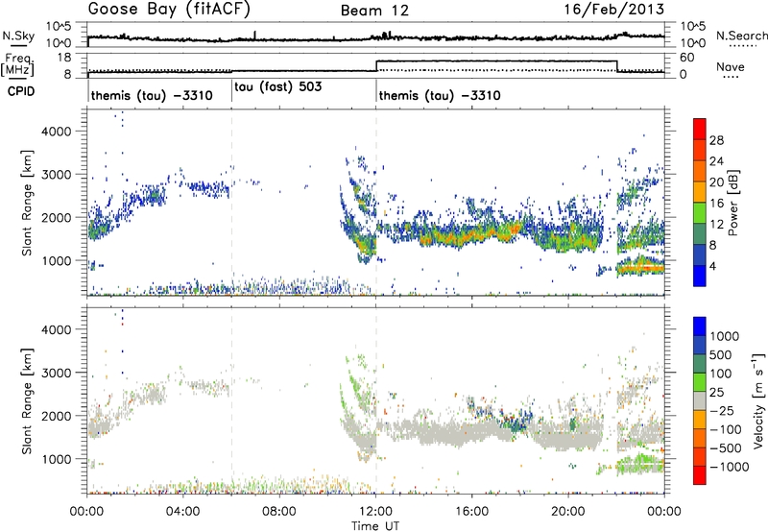Click the red -1000 Velocity colorbar segment
This screenshot has width=768, height=532.
700,475
